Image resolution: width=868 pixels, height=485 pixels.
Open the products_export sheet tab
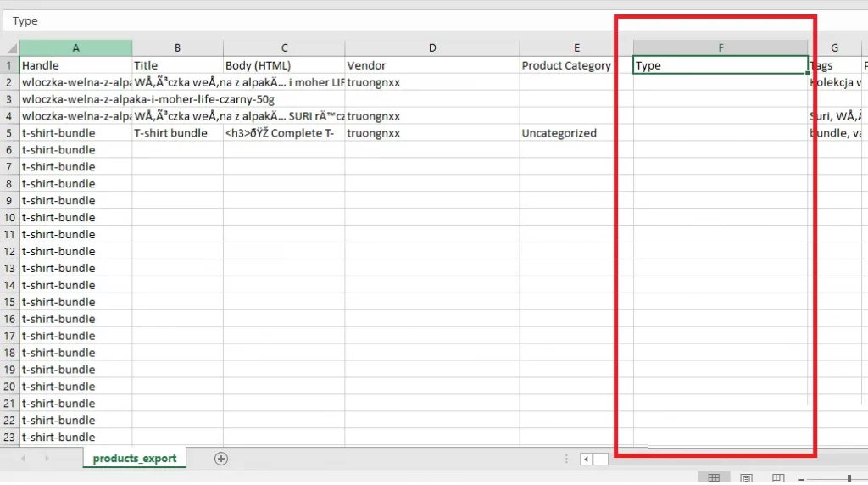click(135, 459)
